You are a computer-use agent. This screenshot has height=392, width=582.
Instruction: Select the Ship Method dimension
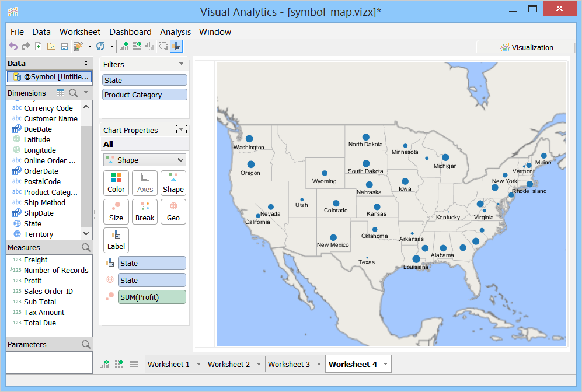click(44, 203)
